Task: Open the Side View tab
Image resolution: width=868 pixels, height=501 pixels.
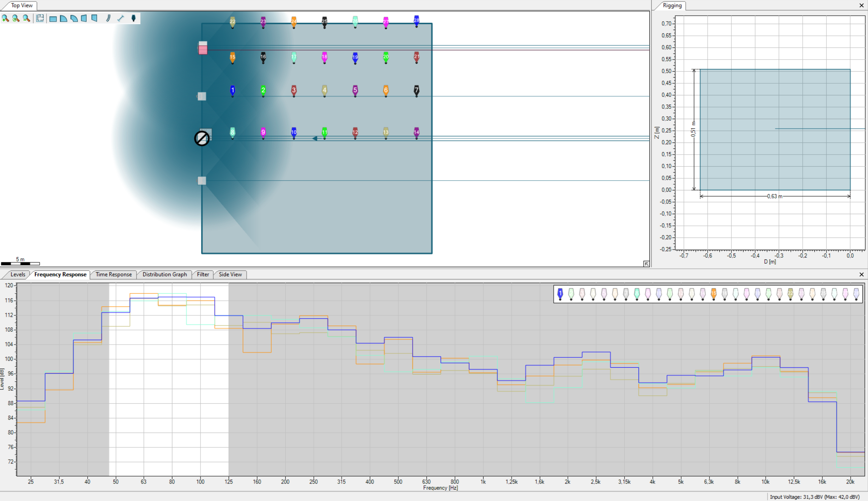Action: [x=230, y=274]
